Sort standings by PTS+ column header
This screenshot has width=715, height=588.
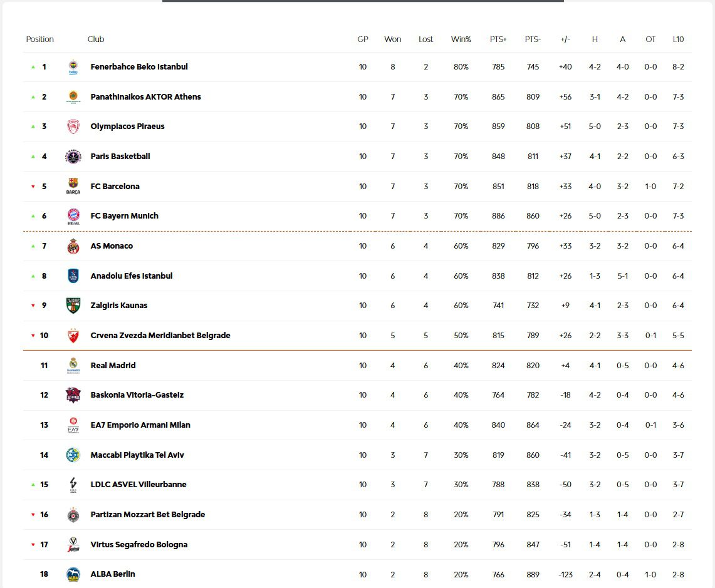point(498,39)
